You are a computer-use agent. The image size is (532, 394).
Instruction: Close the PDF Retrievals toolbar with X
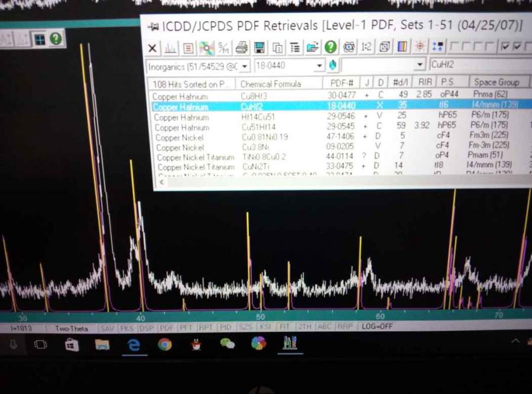153,48
